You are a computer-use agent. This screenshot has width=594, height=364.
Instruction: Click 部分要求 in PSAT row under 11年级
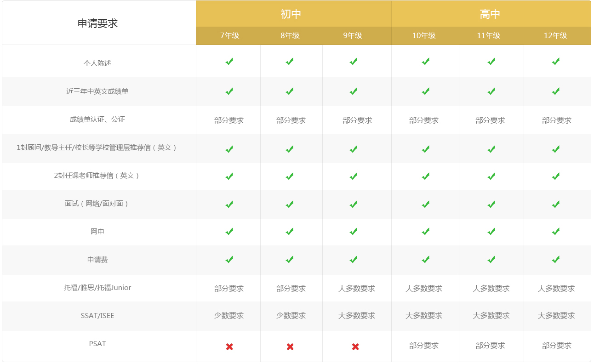click(490, 346)
